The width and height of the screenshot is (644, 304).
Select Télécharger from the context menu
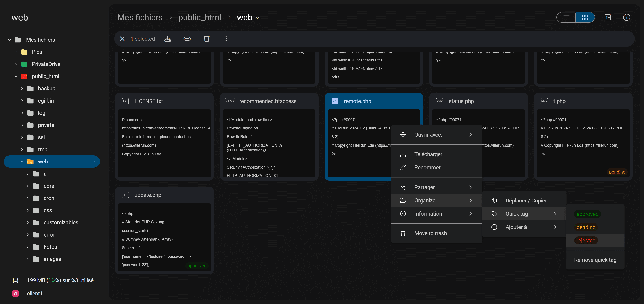[x=428, y=154]
